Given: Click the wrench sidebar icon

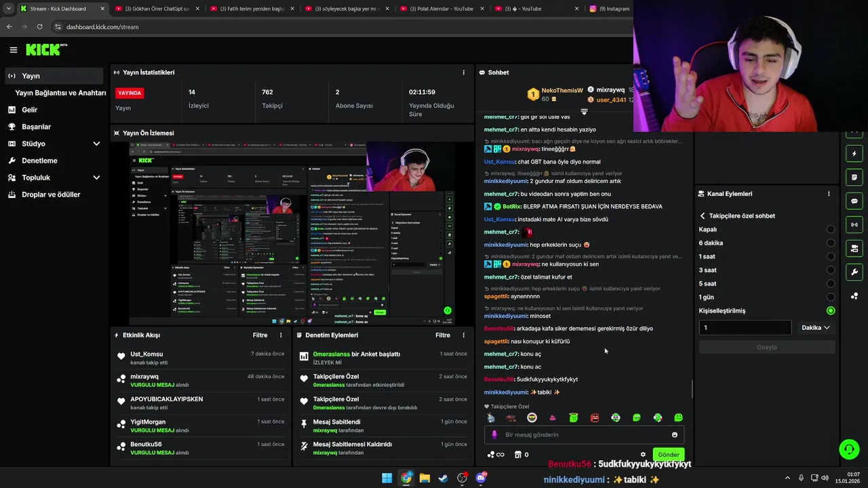Looking at the screenshot, I should (x=854, y=272).
